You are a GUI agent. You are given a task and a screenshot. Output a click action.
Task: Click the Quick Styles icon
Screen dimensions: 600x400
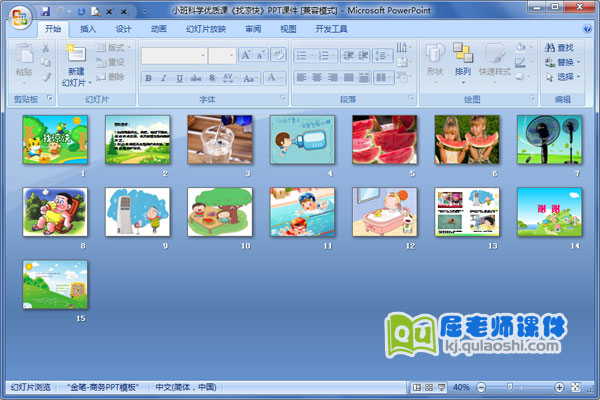(x=495, y=53)
